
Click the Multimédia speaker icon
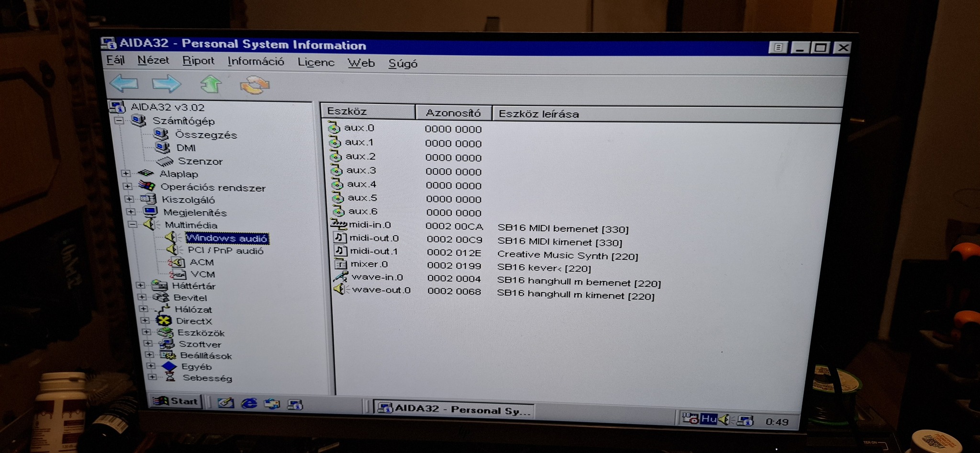tap(150, 224)
